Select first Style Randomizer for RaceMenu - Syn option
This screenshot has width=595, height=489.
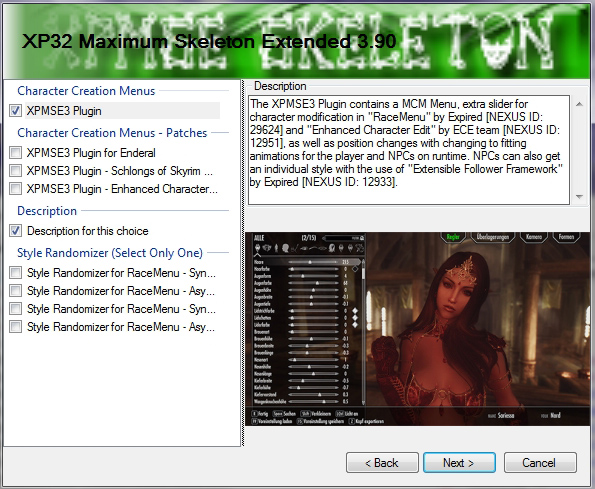(15, 273)
